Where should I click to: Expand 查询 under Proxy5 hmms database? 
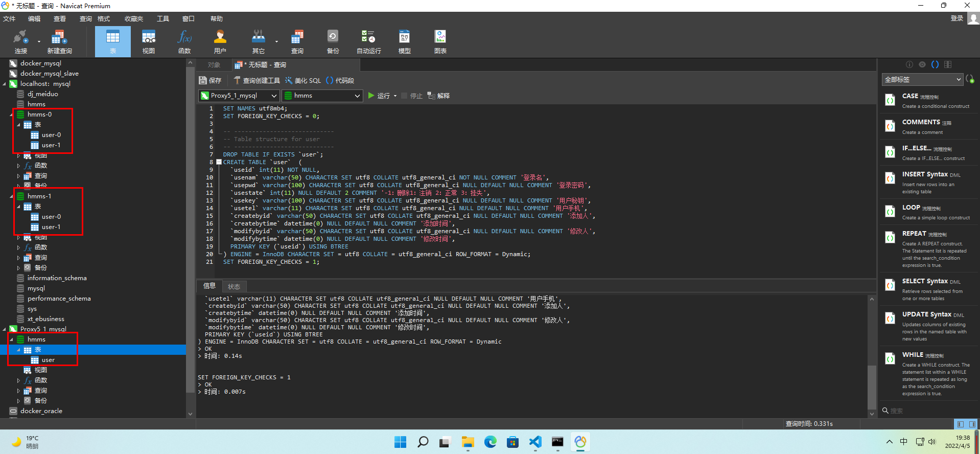(19, 391)
